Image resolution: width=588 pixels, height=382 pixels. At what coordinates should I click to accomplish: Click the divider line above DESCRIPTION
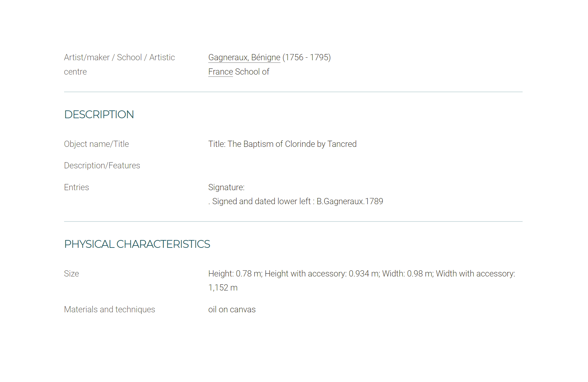[x=293, y=92]
